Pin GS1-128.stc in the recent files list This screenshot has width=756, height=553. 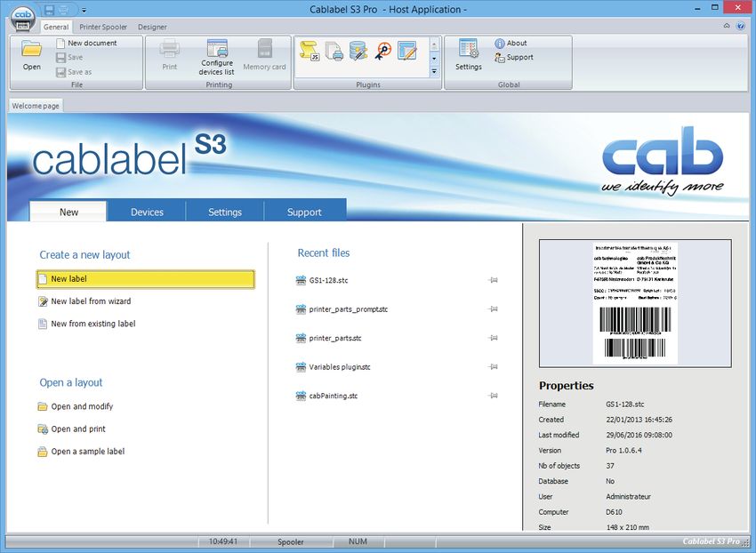pos(494,280)
